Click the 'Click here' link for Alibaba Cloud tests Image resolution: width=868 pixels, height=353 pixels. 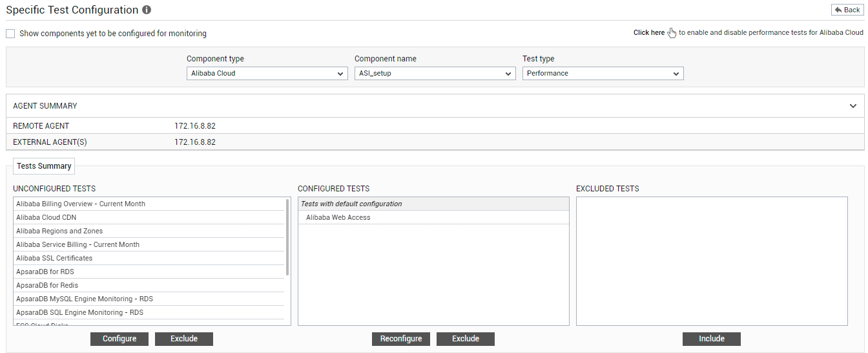tap(648, 32)
